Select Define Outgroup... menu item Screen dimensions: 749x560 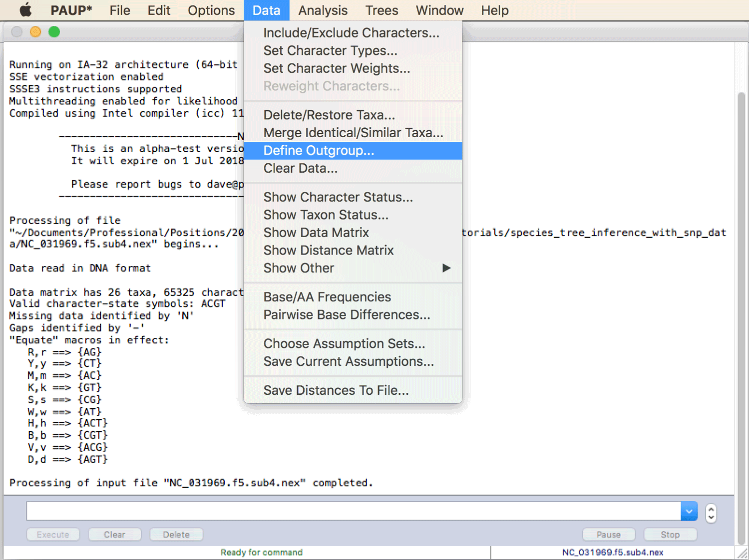point(353,151)
